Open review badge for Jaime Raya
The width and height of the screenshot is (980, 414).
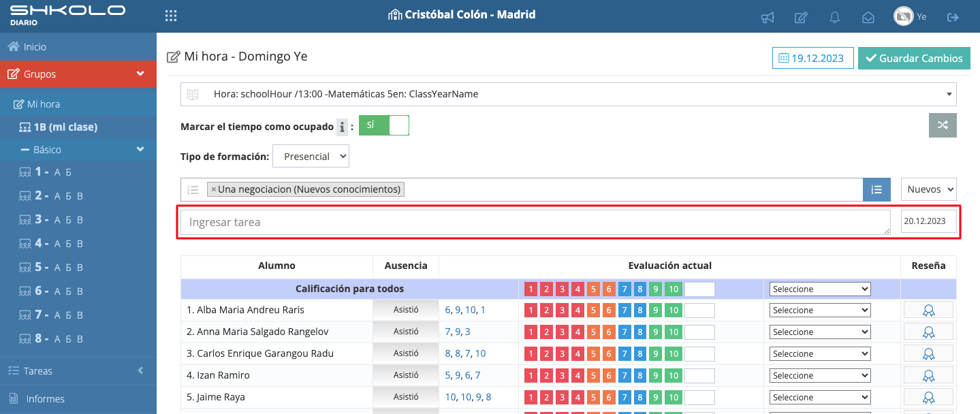point(928,398)
